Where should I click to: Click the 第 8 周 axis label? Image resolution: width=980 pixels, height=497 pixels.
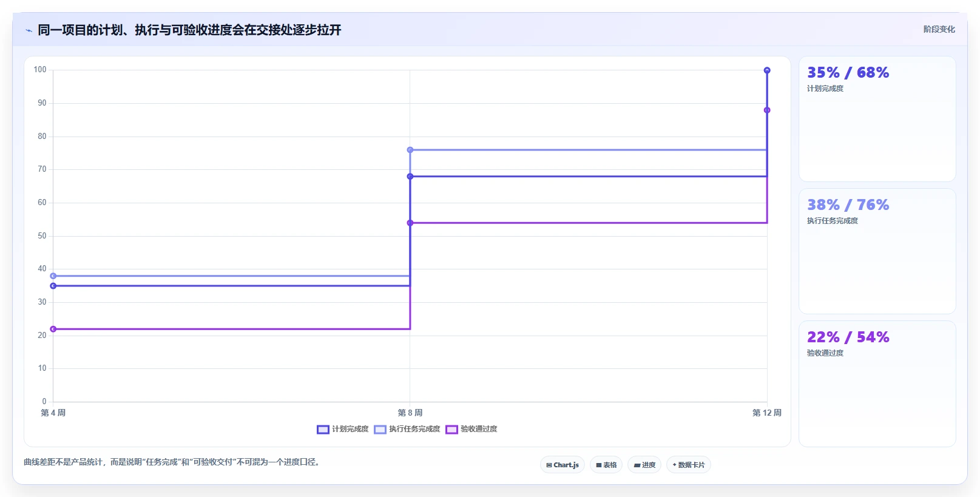click(x=410, y=413)
